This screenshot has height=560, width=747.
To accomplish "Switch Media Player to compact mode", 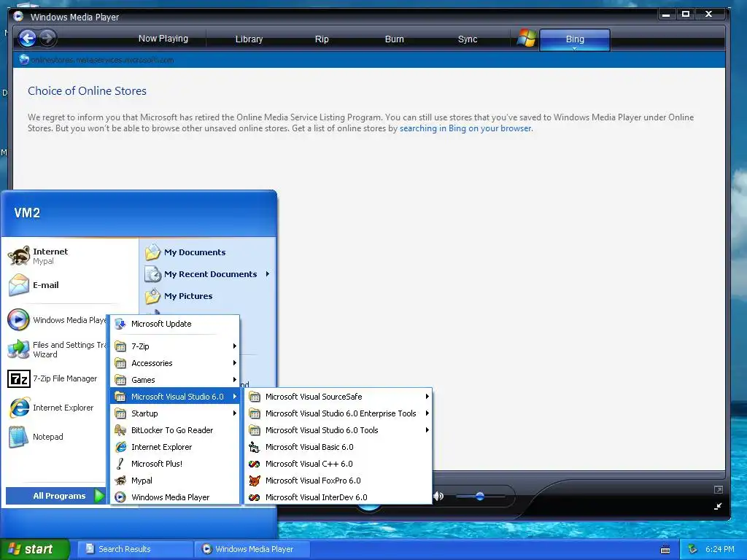I will (718, 506).
